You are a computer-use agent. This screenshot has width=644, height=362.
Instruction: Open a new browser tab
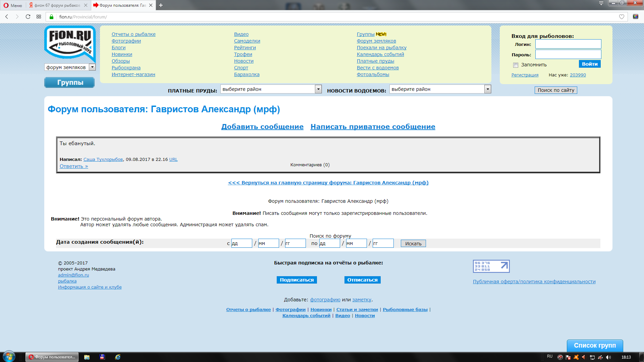(x=161, y=5)
